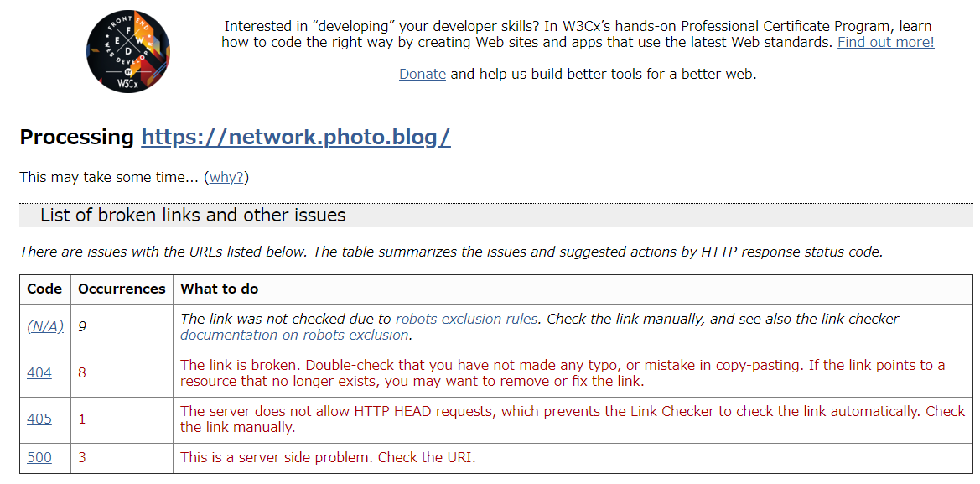Viewport: 980px width, 484px height.
Task: Click occurrences value 3 in 500 row
Action: 82,457
